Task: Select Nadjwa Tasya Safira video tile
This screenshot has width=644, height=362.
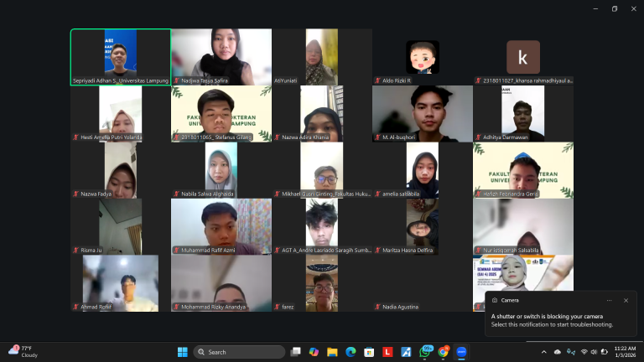Action: (221, 57)
